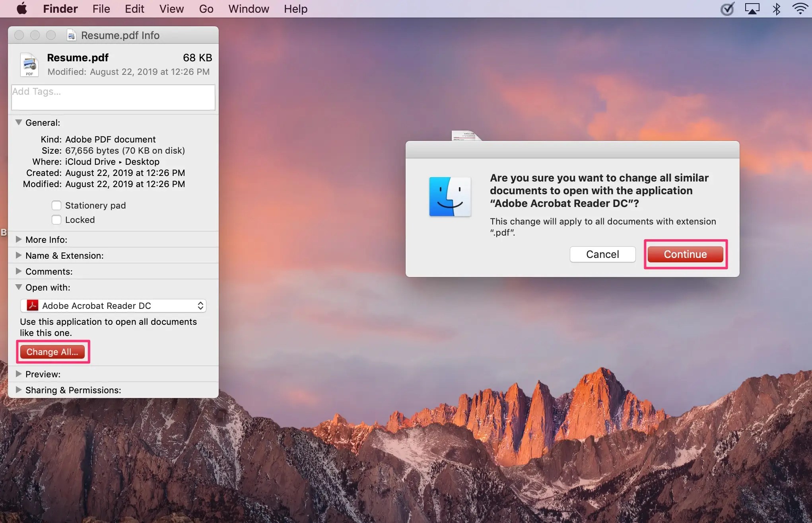Open the Edit menu
Viewport: 812px width, 523px height.
coord(134,9)
